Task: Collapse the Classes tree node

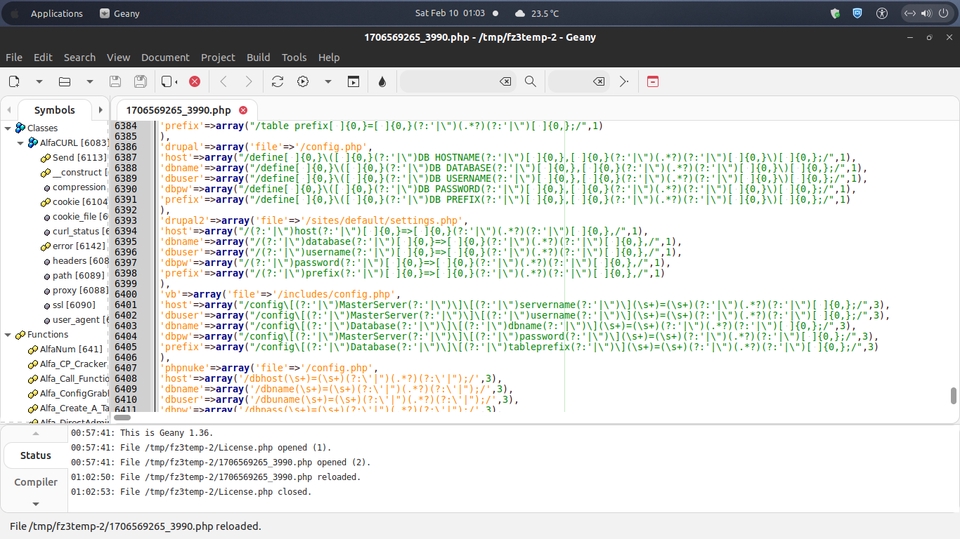Action: click(x=8, y=128)
